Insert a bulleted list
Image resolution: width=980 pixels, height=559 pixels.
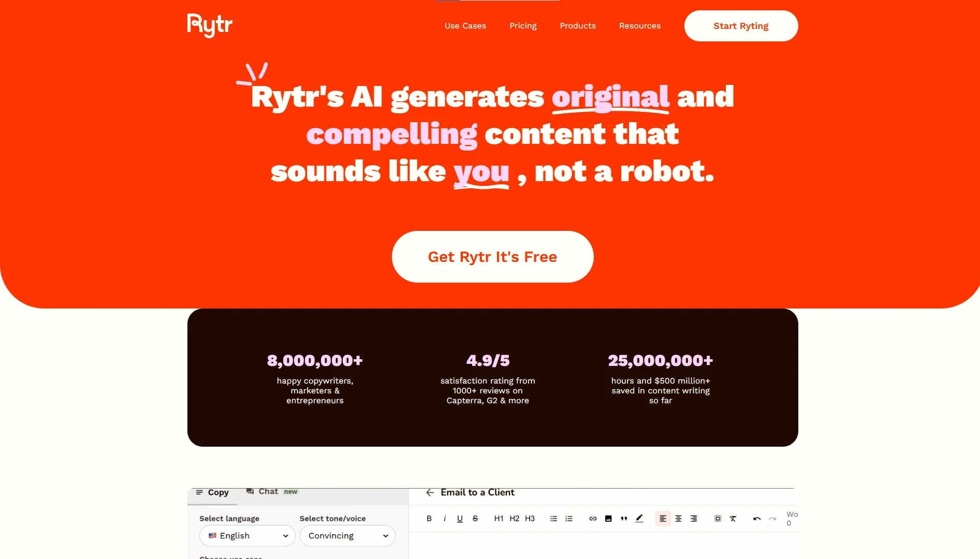pos(553,519)
